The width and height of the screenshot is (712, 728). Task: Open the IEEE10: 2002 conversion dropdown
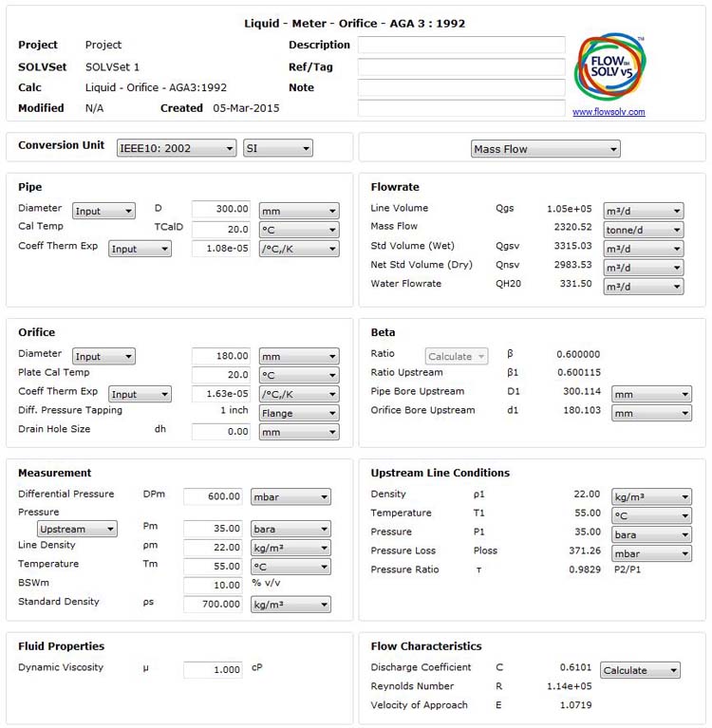[176, 149]
